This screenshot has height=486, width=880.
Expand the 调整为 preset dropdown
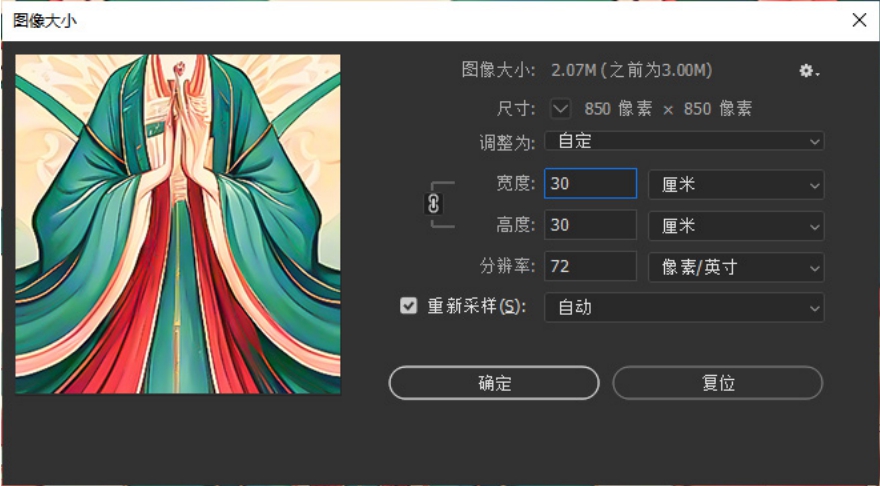(x=684, y=141)
